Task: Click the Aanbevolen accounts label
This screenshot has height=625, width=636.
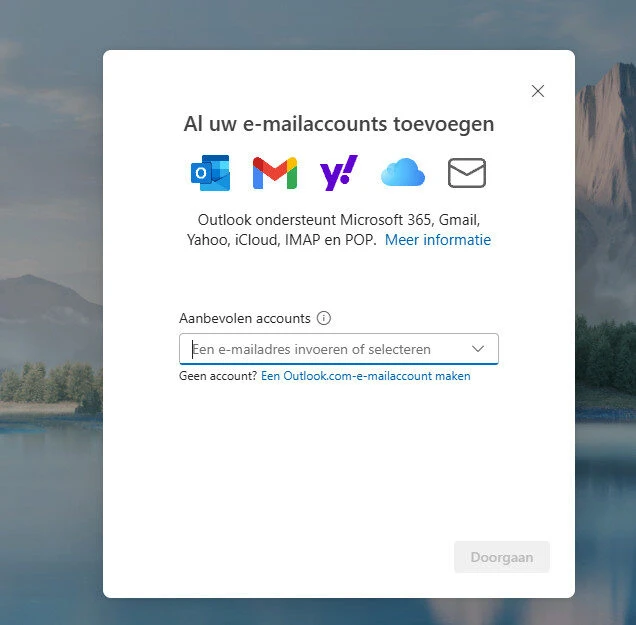Action: tap(244, 318)
